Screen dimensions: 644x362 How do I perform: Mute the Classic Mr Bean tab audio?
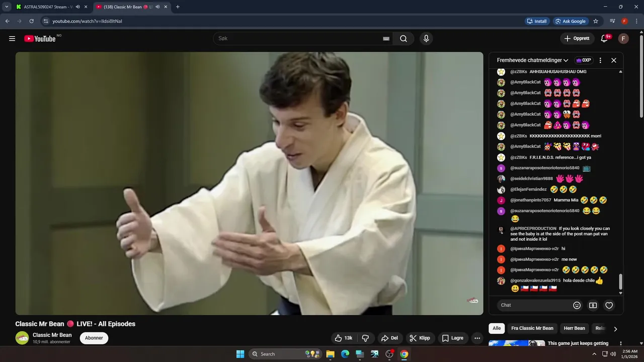tap(158, 7)
